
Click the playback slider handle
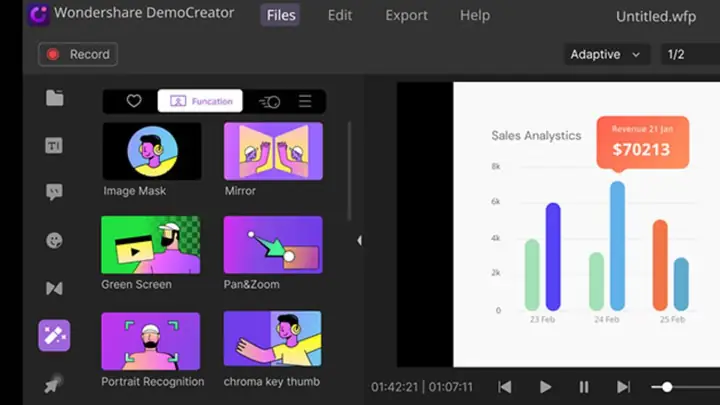[x=667, y=387]
